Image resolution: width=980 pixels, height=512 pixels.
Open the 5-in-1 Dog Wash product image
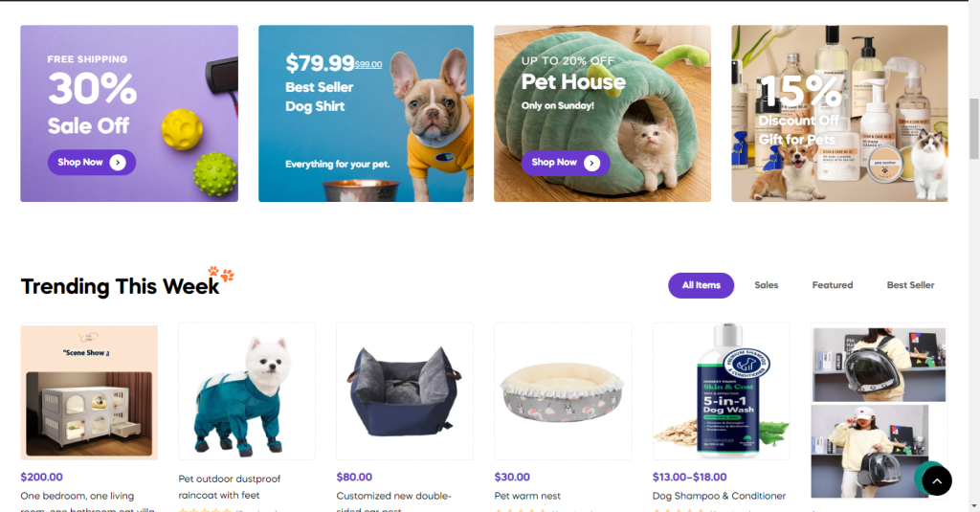pyautogui.click(x=722, y=392)
